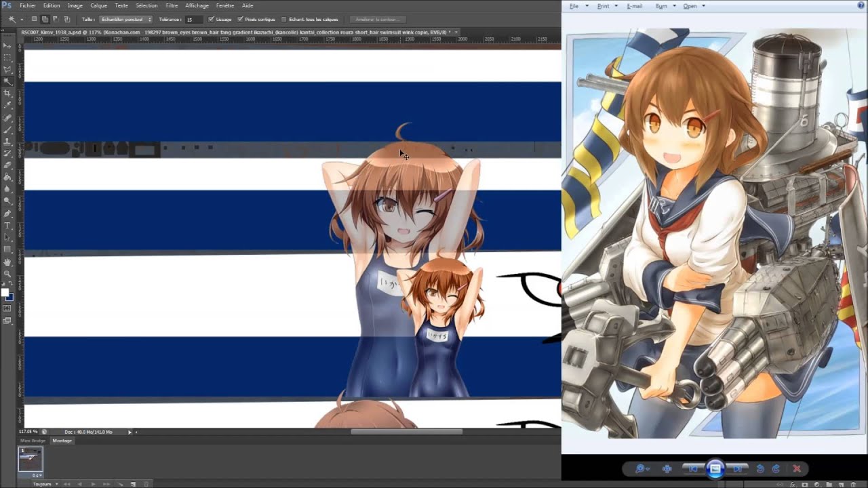Switch to the Mini Bridge tab
Viewport: 868px width, 488px height.
click(x=33, y=441)
